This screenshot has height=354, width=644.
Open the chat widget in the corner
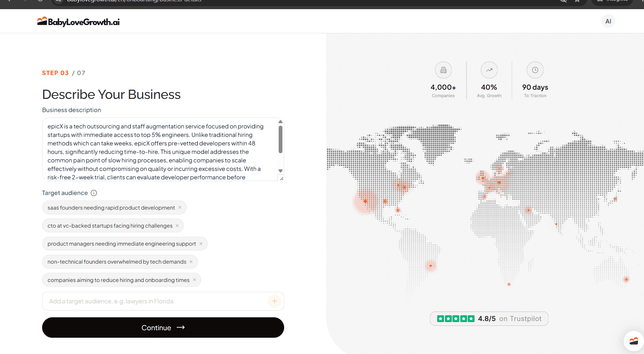633,341
